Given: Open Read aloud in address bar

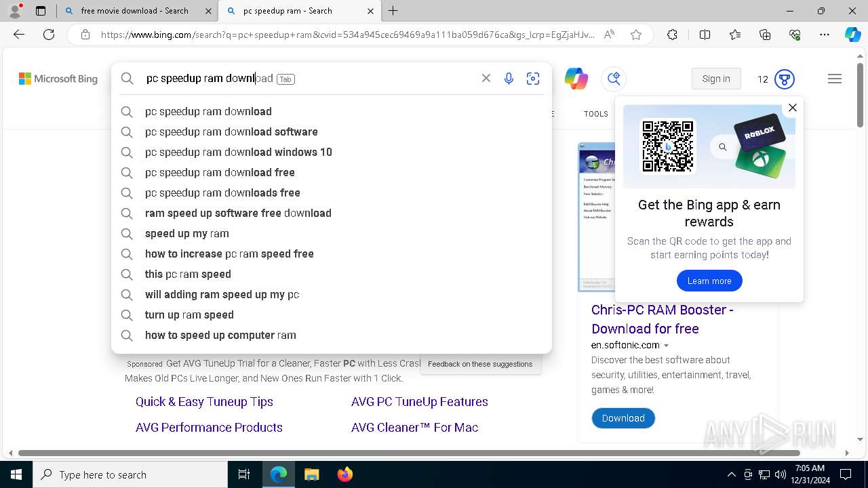Looking at the screenshot, I should point(609,35).
